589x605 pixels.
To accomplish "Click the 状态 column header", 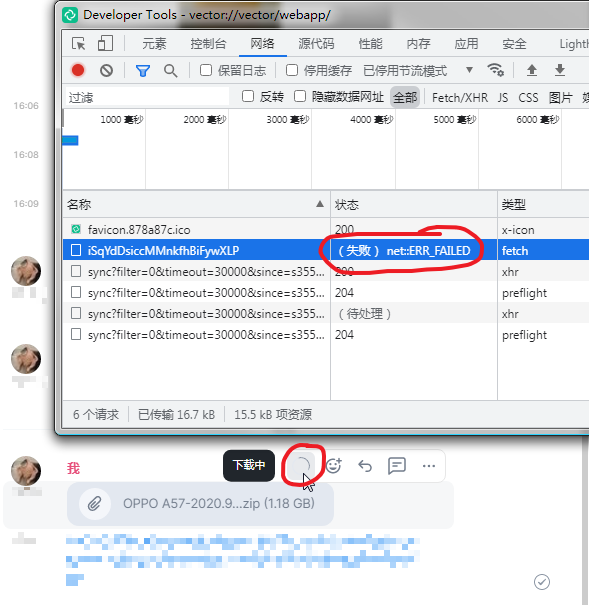I will tap(413, 204).
